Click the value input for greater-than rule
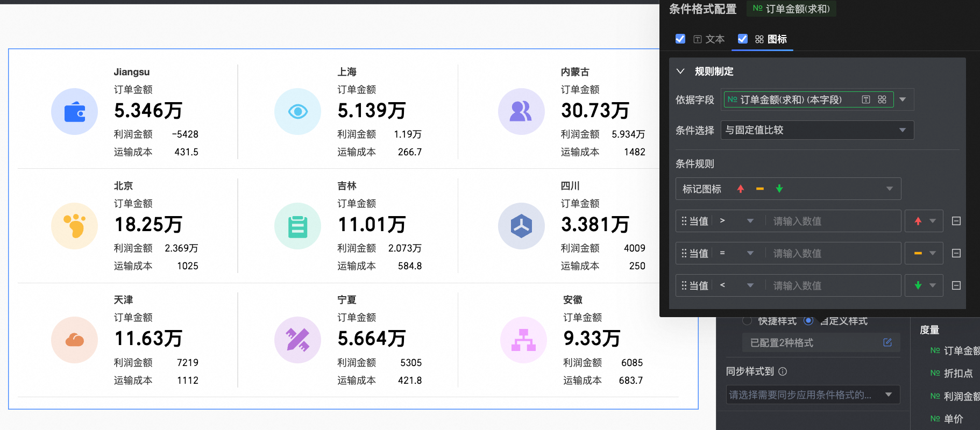The width and height of the screenshot is (980, 430). 834,221
